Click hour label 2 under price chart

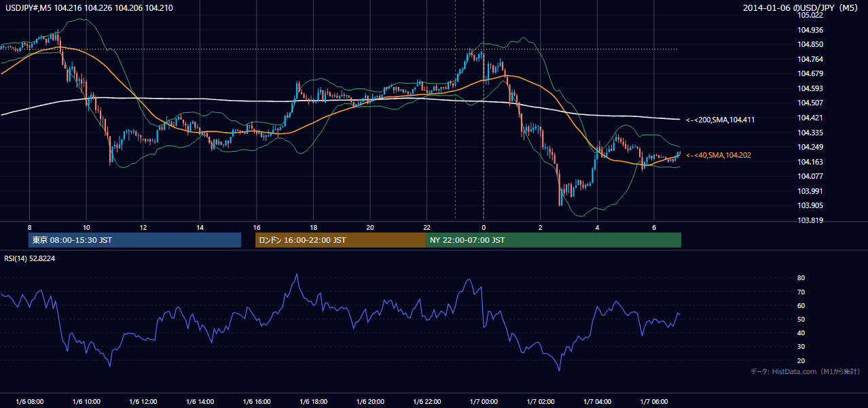coord(540,227)
